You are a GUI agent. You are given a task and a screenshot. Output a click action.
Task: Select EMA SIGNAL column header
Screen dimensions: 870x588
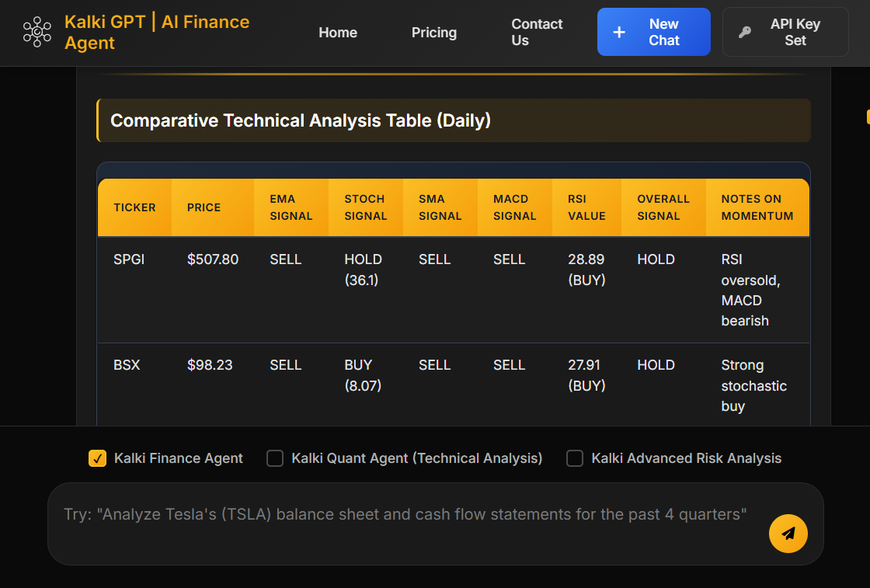tap(291, 207)
